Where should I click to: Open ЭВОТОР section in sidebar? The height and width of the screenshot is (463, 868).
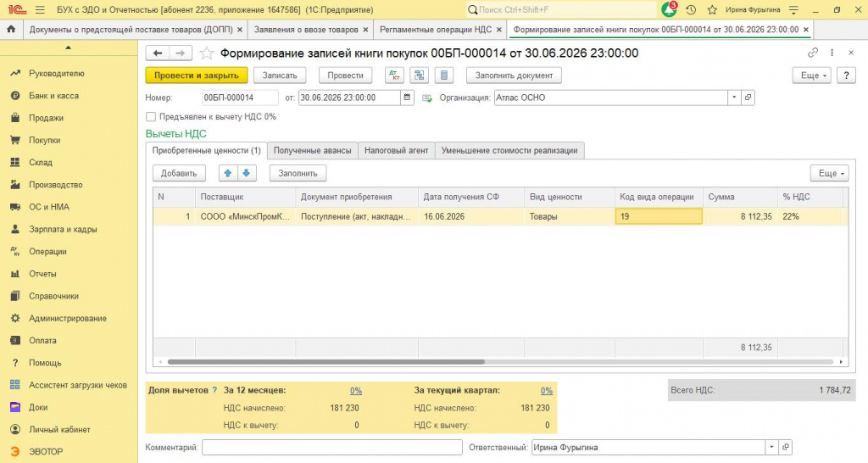pos(46,451)
